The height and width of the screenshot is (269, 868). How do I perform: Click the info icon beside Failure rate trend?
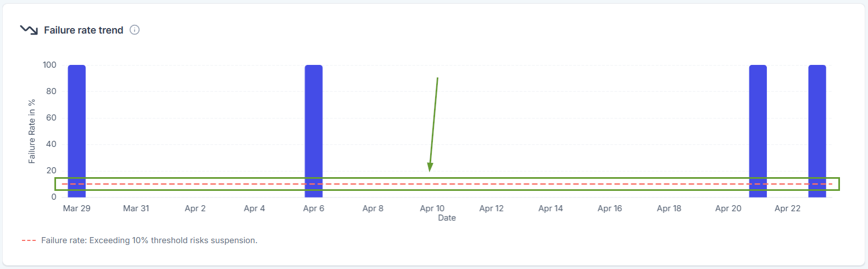(x=135, y=30)
